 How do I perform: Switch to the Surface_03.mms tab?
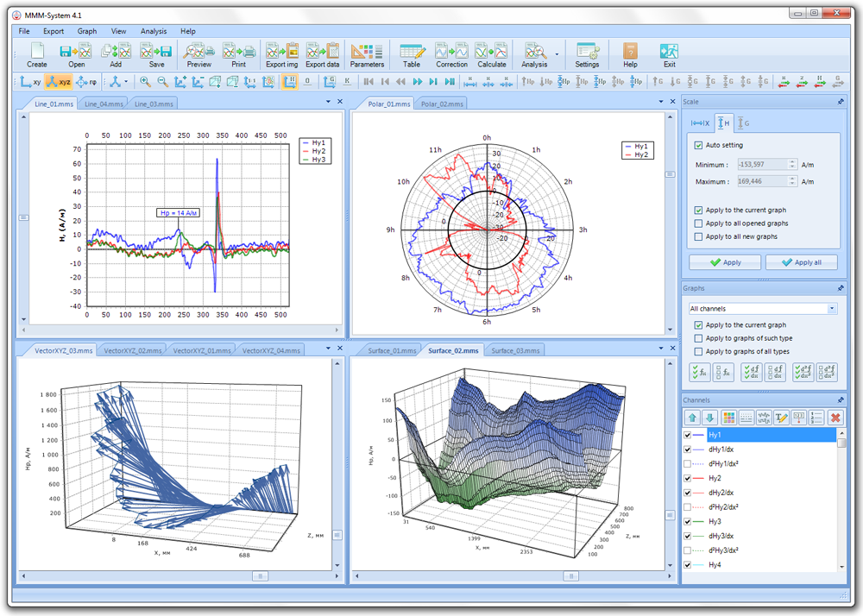click(x=517, y=351)
